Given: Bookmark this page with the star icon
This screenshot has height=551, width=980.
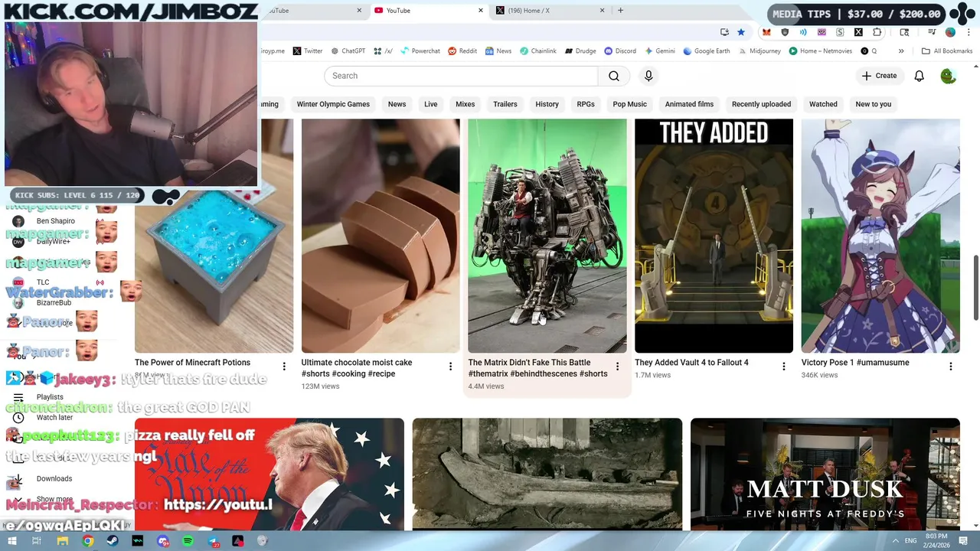Looking at the screenshot, I should pos(741,32).
